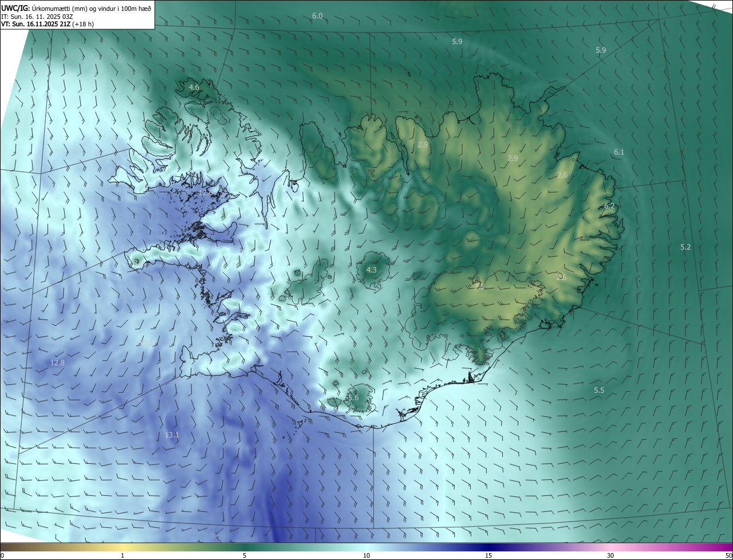Click the 6.1 value off the east coast

619,152
